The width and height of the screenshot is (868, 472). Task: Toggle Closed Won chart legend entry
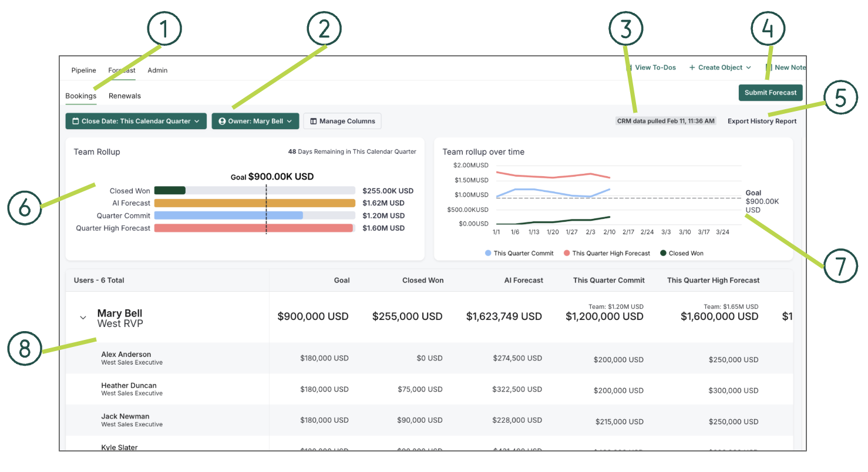pos(682,253)
